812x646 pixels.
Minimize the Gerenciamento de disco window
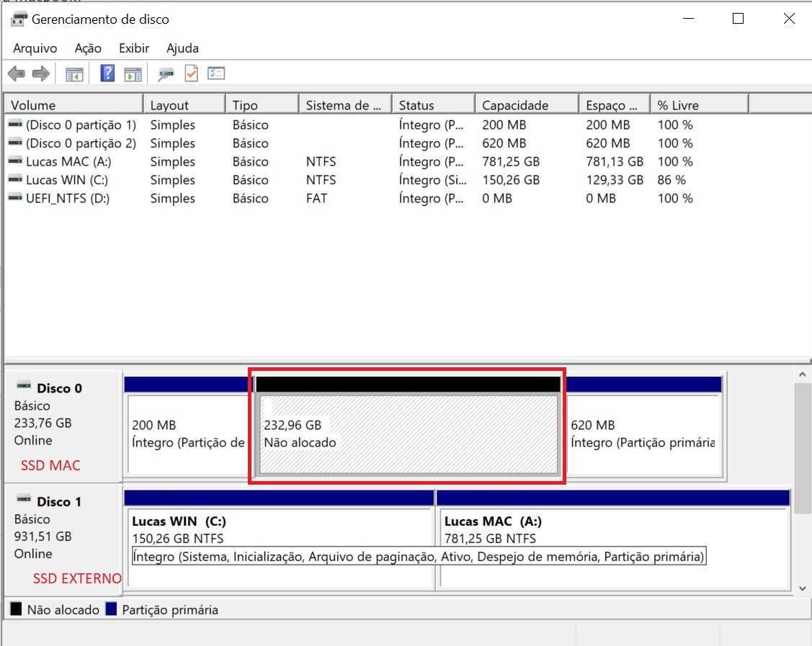coord(688,19)
